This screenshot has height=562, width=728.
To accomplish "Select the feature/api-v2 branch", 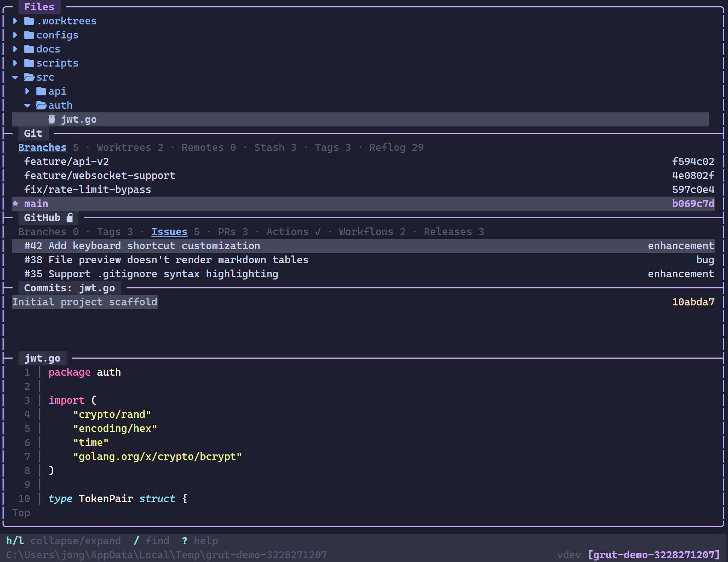I will pos(67,162).
